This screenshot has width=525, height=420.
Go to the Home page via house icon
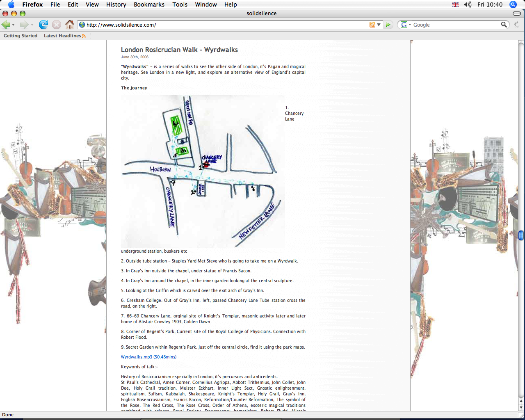coord(70,25)
